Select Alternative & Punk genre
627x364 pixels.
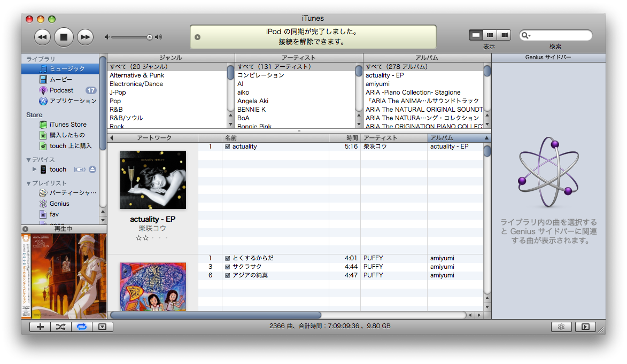[x=167, y=75]
